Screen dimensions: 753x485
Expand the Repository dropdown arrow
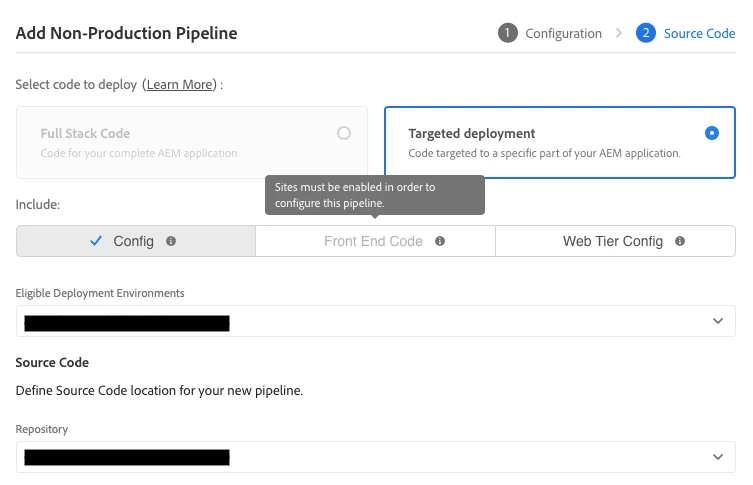coord(717,457)
